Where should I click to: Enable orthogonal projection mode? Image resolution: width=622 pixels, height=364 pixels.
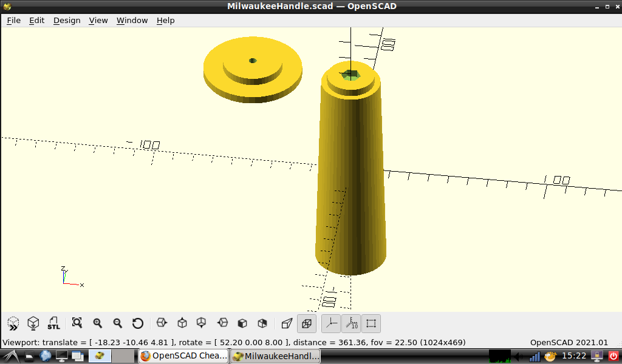pyautogui.click(x=307, y=323)
